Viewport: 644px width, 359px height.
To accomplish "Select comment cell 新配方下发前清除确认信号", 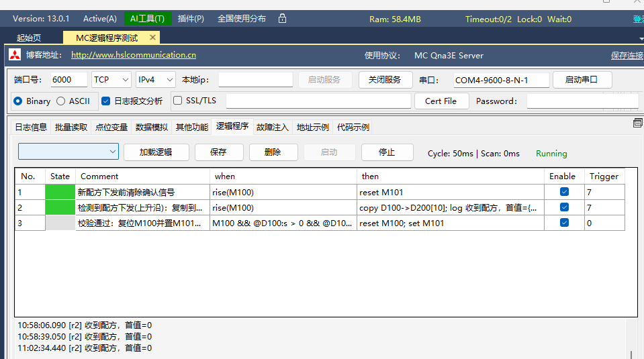I will (x=142, y=192).
